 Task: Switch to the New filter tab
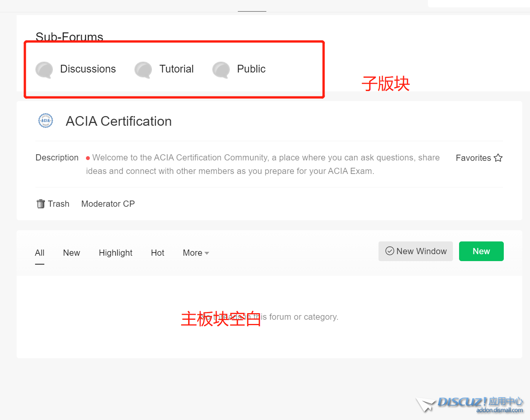click(x=71, y=253)
